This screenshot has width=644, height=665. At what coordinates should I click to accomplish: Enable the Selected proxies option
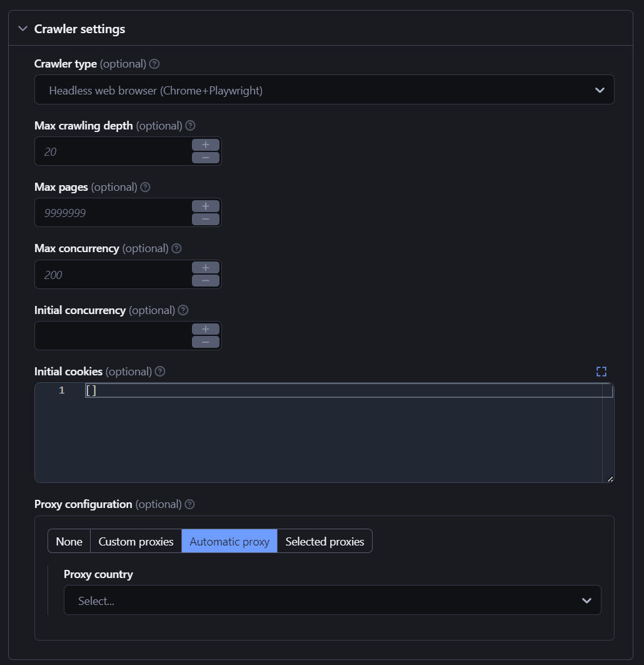pos(325,541)
